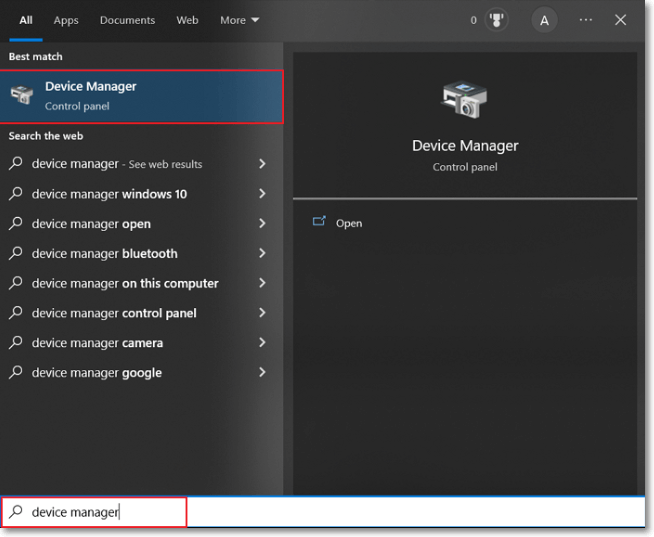654x537 pixels.
Task: Click search icon beside 'See web results'
Action: 16,163
